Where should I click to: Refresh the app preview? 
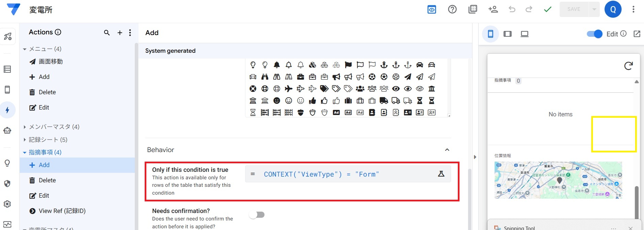[x=628, y=66]
